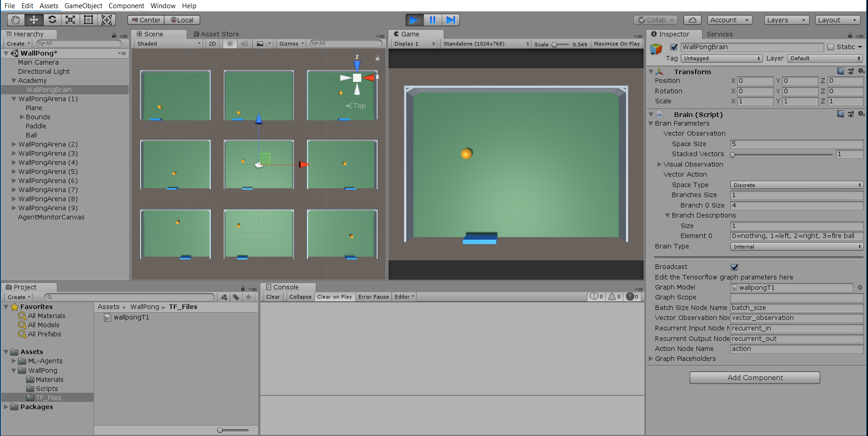Expand WallPongArena (2) in Hierarchy
The height and width of the screenshot is (436, 868).
[14, 144]
